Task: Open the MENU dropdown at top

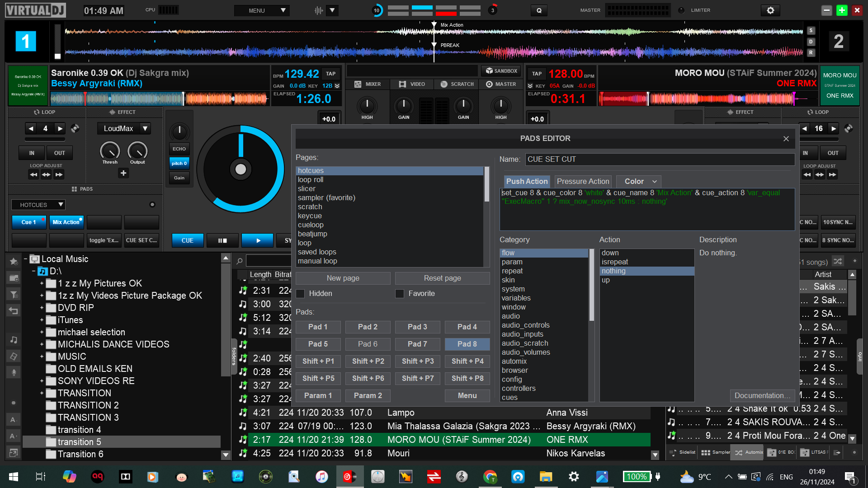Action: point(262,10)
